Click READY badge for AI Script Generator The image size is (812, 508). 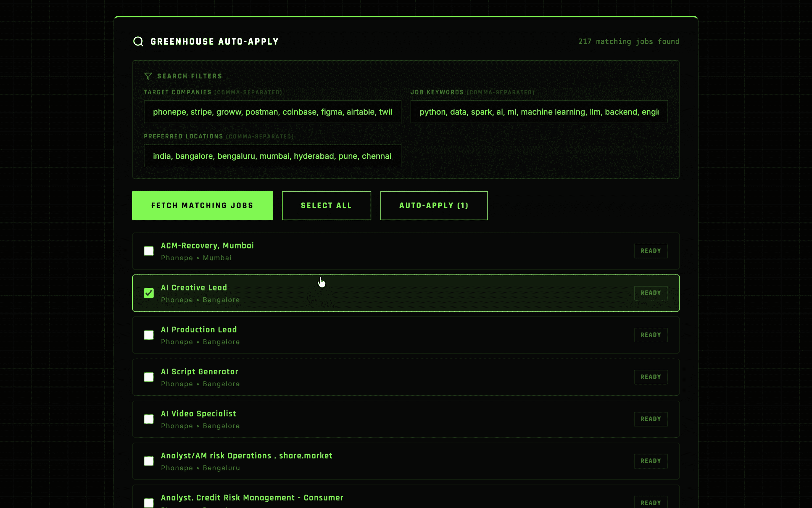coord(651,377)
